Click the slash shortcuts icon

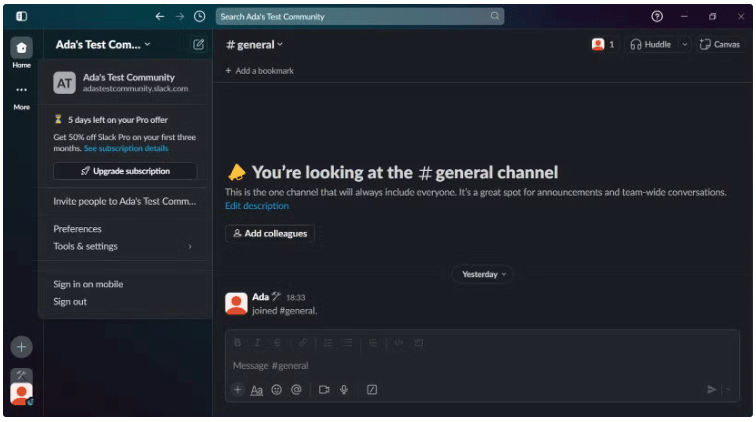pyautogui.click(x=372, y=390)
